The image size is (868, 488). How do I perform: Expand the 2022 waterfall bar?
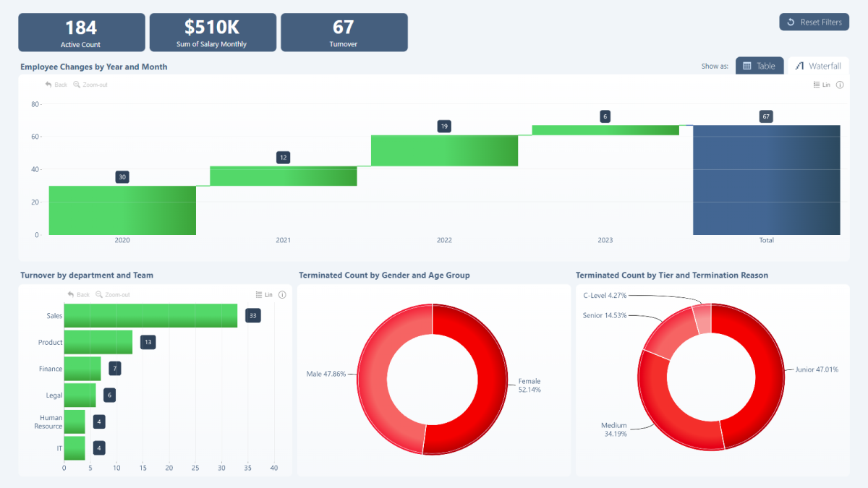(x=444, y=150)
